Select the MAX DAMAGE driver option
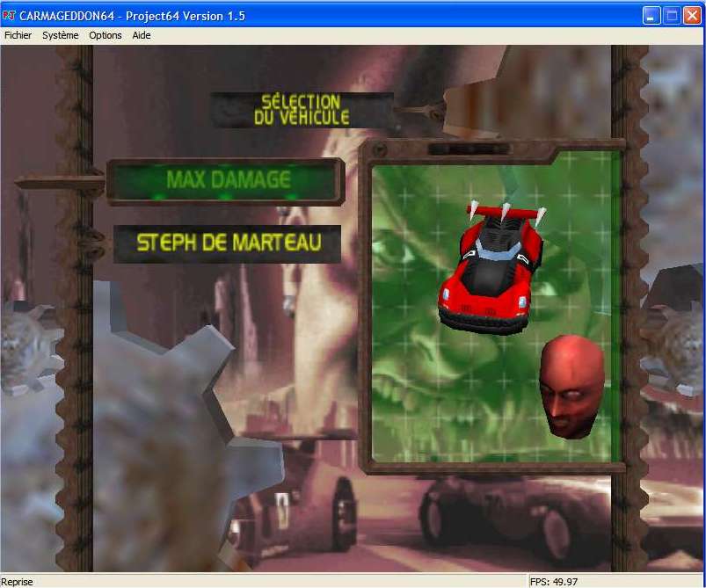The height and width of the screenshot is (588, 706). tap(226, 181)
